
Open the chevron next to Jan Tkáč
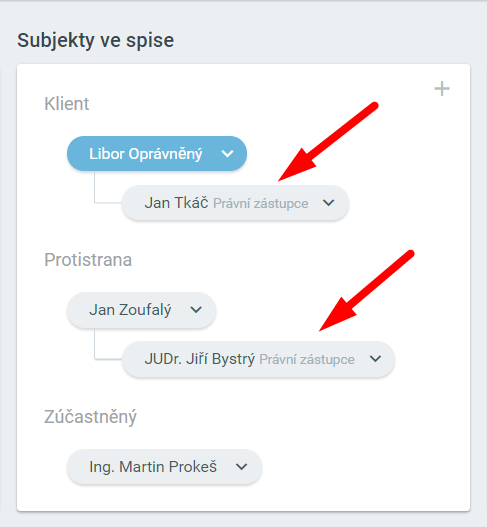[328, 203]
